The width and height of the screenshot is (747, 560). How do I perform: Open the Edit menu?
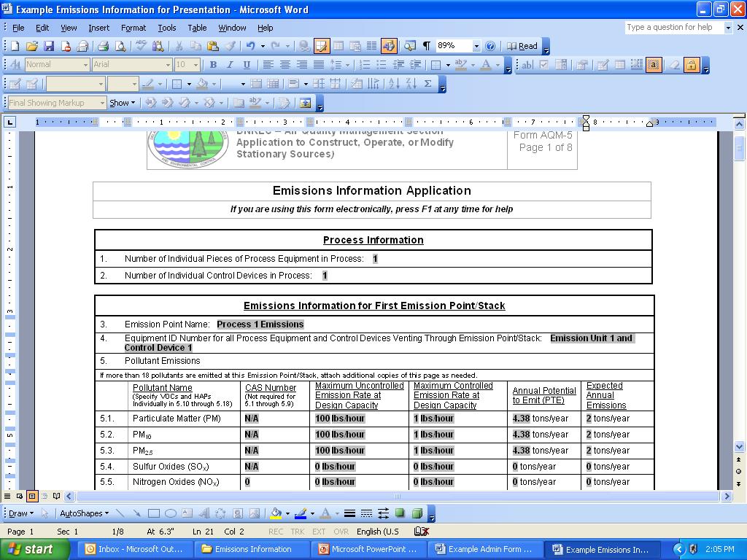coord(42,28)
